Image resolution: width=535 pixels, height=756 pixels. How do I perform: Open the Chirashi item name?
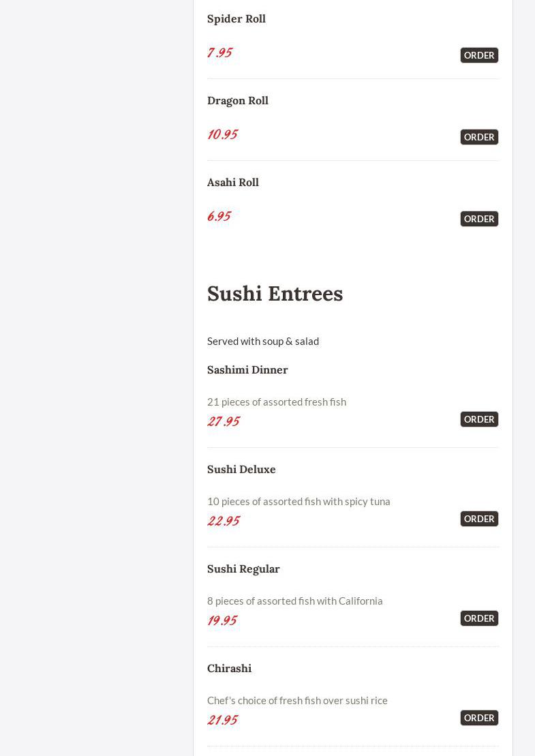[x=229, y=668]
